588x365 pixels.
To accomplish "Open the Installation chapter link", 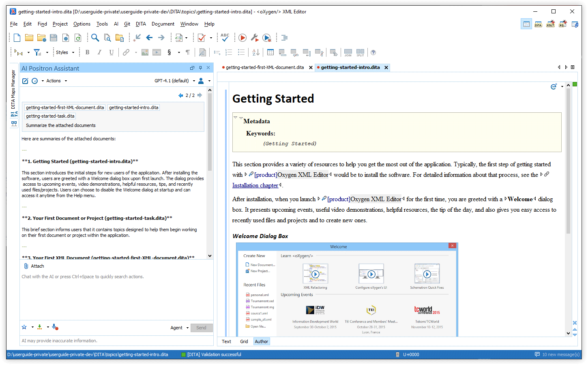I will (255, 185).
